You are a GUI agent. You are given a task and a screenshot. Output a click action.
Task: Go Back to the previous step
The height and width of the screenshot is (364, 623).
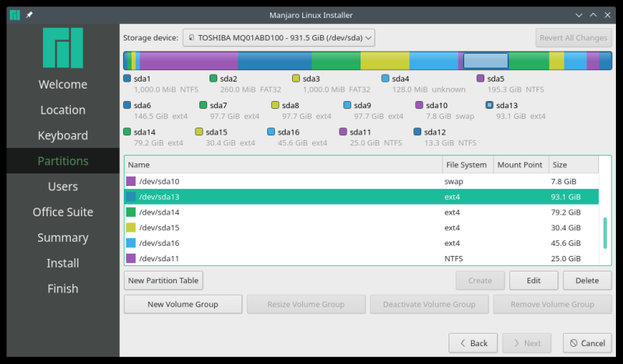pyautogui.click(x=473, y=343)
